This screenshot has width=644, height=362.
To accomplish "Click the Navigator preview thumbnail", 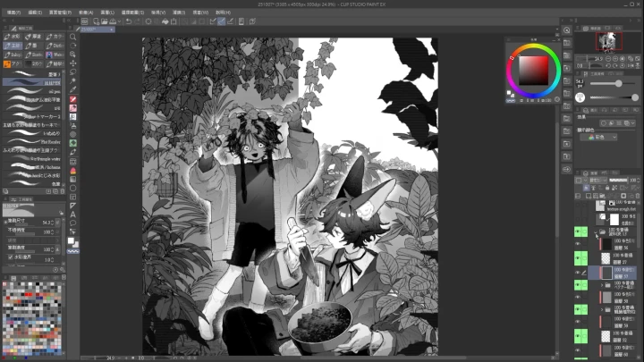I will pos(609,39).
